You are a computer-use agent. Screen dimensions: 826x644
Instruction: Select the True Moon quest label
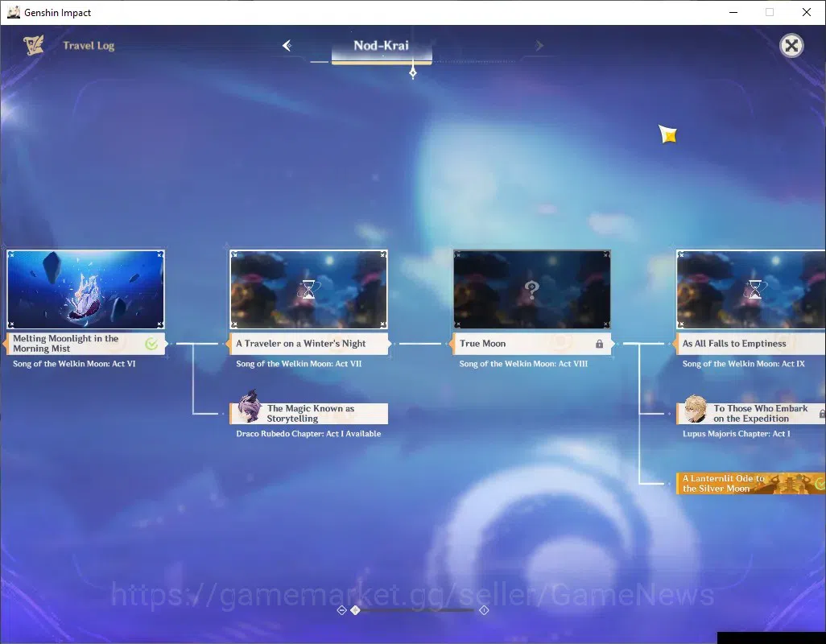[x=532, y=343]
